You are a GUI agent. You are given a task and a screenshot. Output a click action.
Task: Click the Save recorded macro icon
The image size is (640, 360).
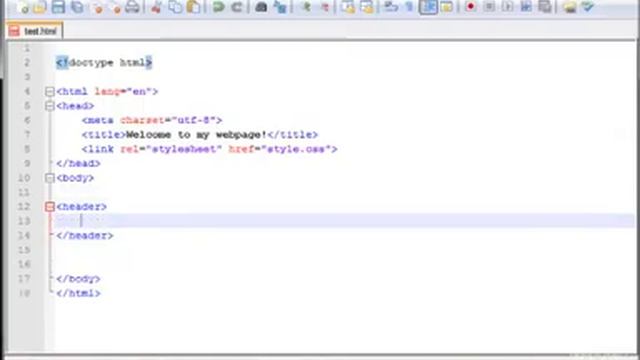(544, 7)
